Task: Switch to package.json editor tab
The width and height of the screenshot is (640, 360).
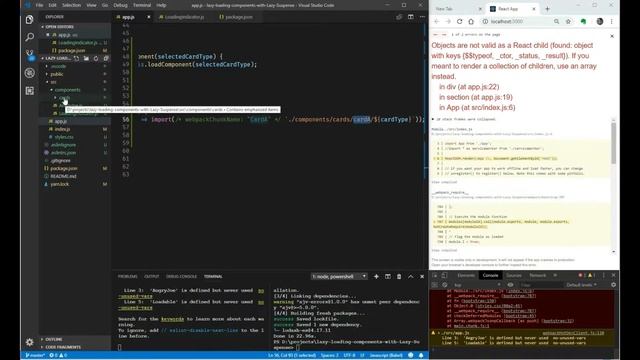Action: (x=237, y=17)
